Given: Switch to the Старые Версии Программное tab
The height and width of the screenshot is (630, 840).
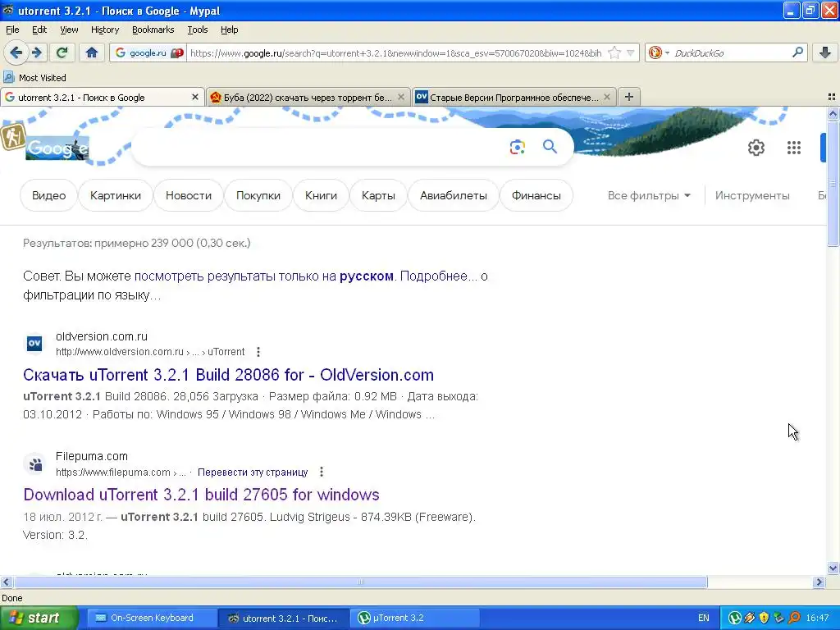Looking at the screenshot, I should point(514,97).
